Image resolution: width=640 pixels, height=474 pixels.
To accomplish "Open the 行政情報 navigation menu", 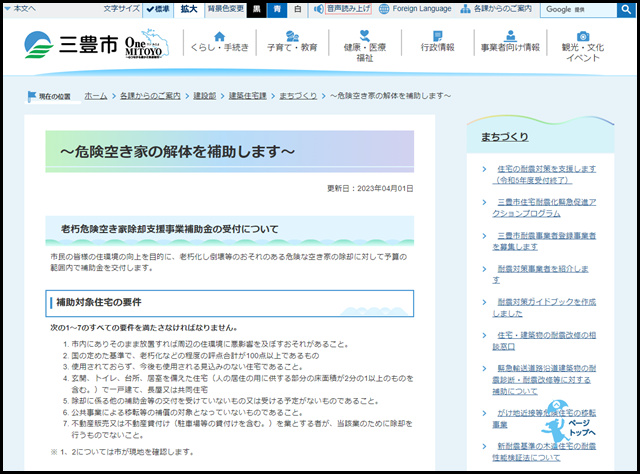I will tap(437, 46).
